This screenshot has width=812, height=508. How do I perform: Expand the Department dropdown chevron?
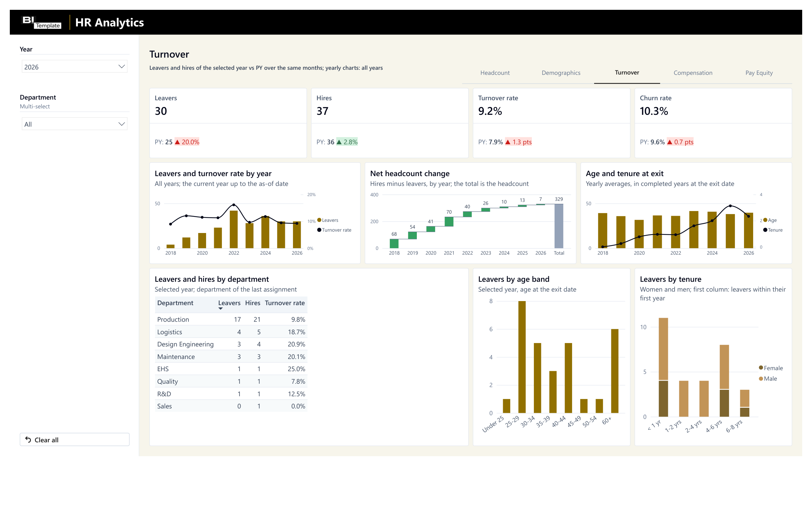click(x=121, y=124)
